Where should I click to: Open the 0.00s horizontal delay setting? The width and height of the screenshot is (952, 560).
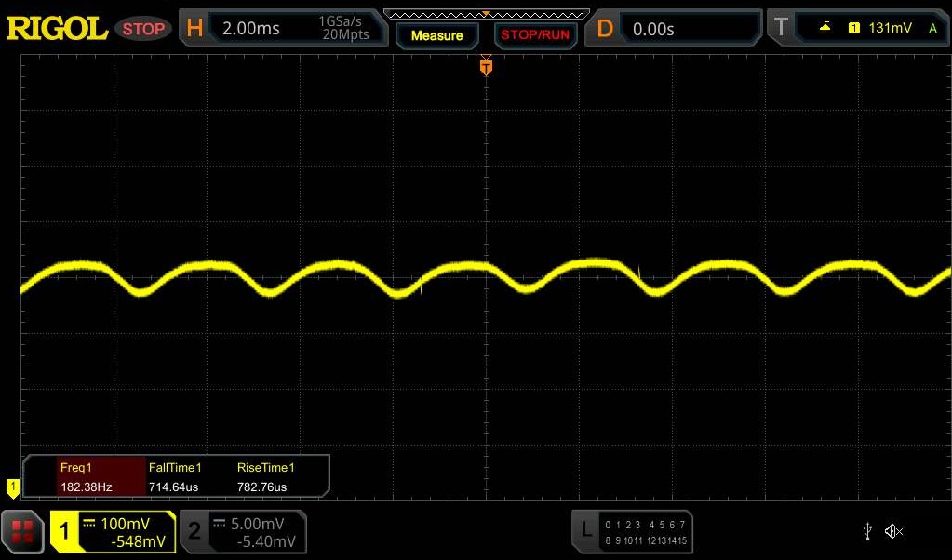pos(653,29)
